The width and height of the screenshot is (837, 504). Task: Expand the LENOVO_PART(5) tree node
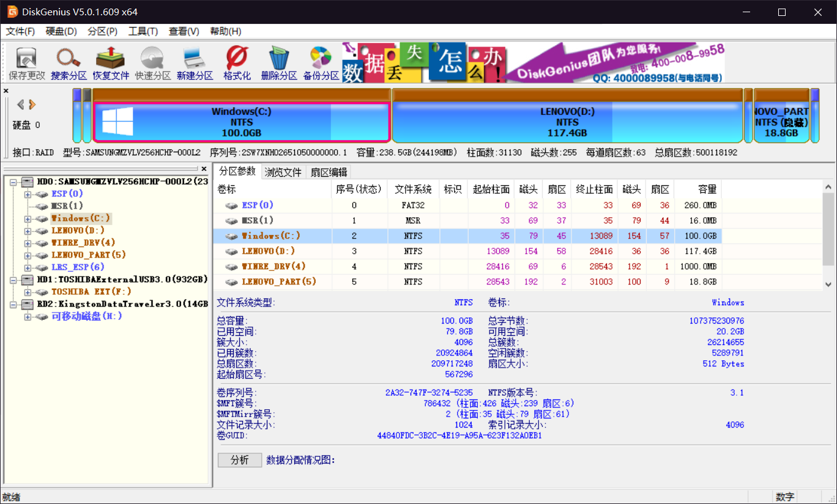click(28, 255)
